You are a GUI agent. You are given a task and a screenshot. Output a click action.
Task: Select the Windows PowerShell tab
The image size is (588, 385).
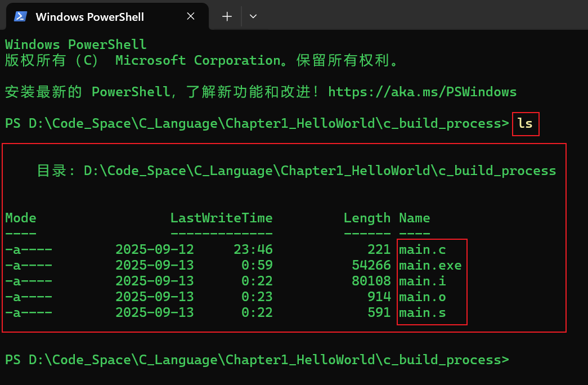pyautogui.click(x=90, y=16)
